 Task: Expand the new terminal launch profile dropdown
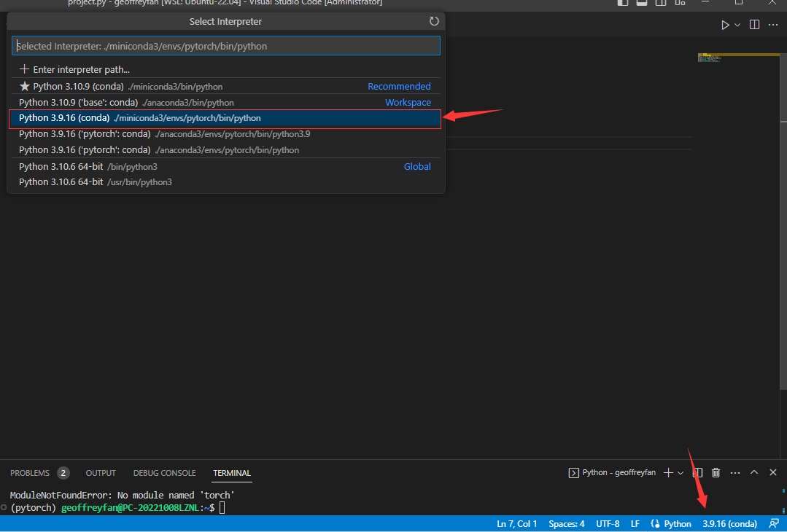click(681, 473)
